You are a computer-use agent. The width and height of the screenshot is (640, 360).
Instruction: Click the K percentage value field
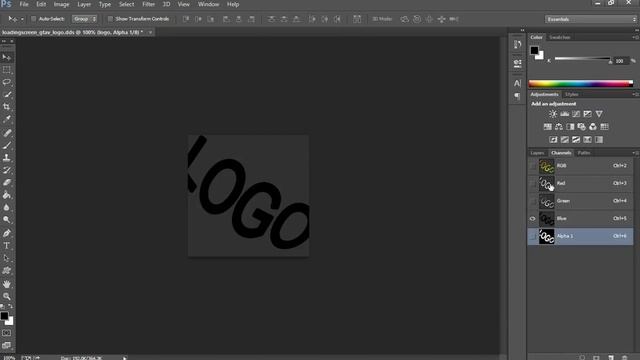[x=620, y=61]
